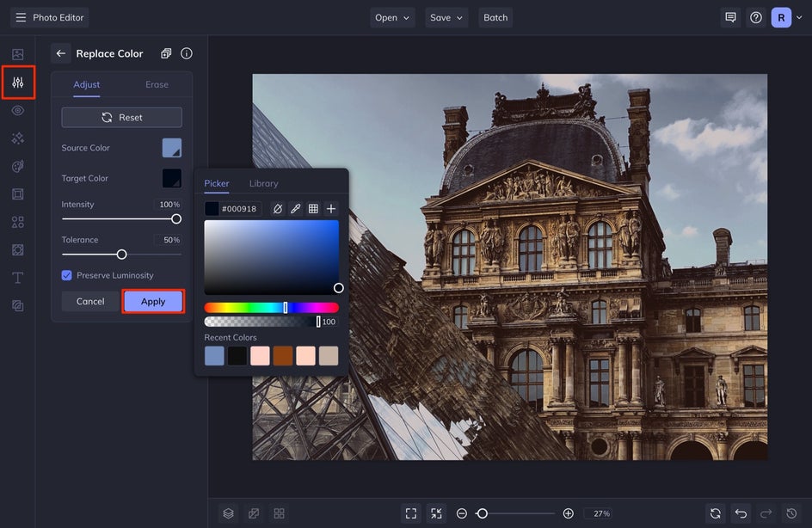Click the no-color icon in picker
812x528 pixels.
pyautogui.click(x=278, y=209)
